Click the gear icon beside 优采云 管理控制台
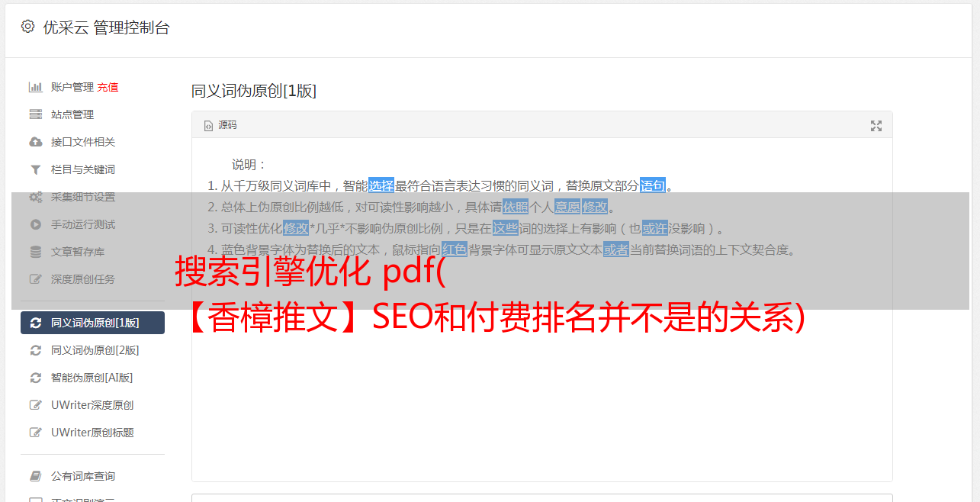Image resolution: width=980 pixels, height=502 pixels. pyautogui.click(x=27, y=27)
